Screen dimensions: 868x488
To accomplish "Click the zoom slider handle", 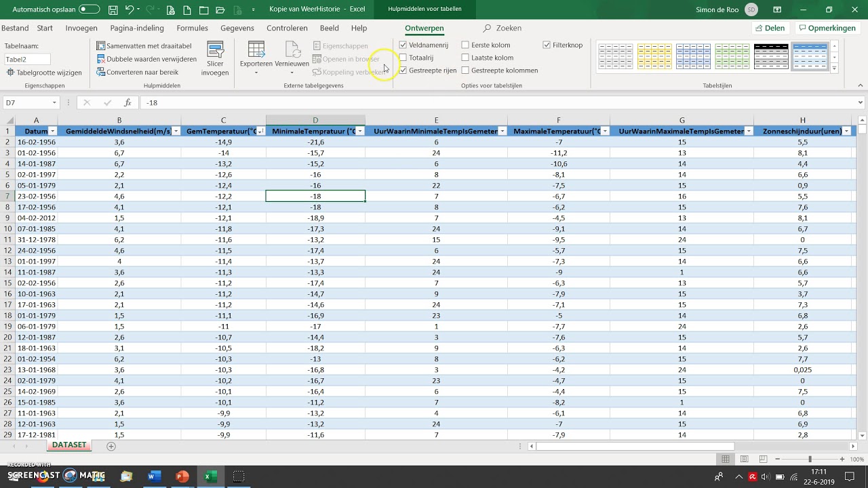I will (810, 460).
